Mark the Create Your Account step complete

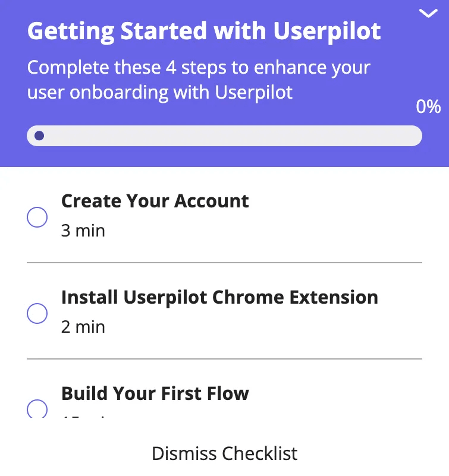[37, 217]
